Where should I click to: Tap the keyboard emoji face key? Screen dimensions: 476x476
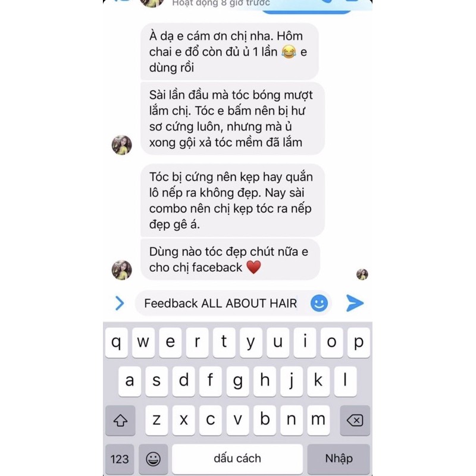(x=154, y=459)
